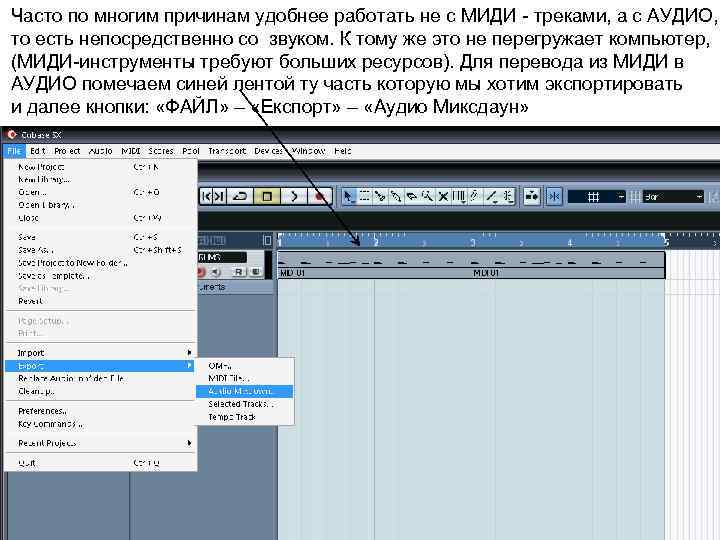
Task: Choose New Project in File menu
Action: (x=101, y=167)
